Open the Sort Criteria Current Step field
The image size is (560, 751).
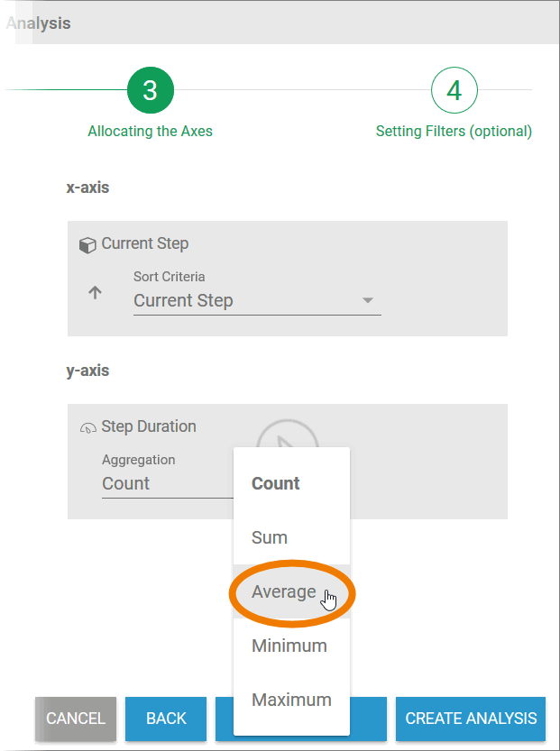(243, 301)
